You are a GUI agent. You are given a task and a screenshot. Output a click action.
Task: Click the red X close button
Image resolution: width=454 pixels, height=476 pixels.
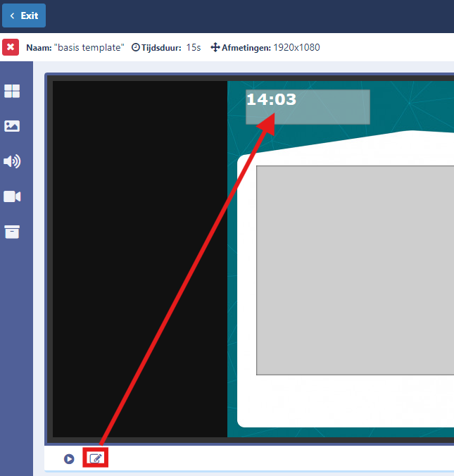[x=11, y=47]
